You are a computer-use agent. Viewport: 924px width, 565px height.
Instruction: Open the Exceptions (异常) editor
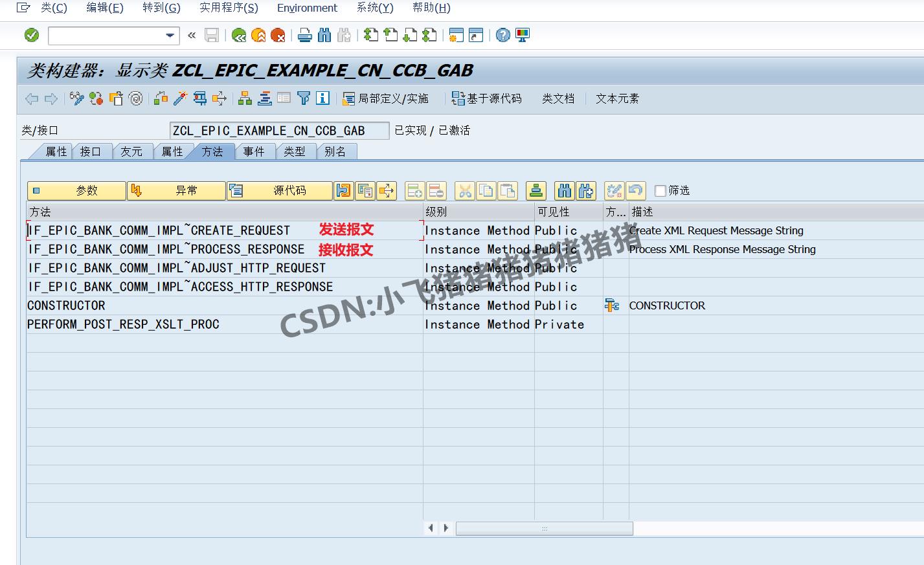[x=176, y=190]
